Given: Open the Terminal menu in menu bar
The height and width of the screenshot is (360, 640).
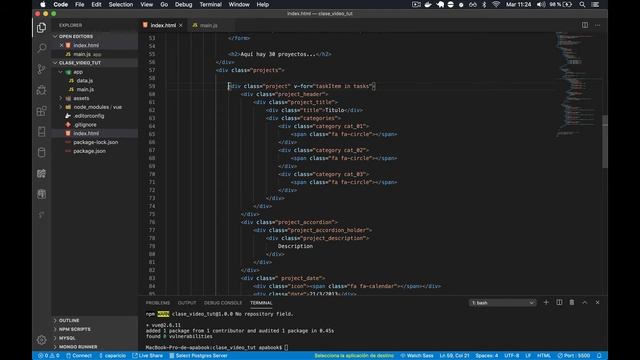Looking at the screenshot, I should (x=210, y=4).
